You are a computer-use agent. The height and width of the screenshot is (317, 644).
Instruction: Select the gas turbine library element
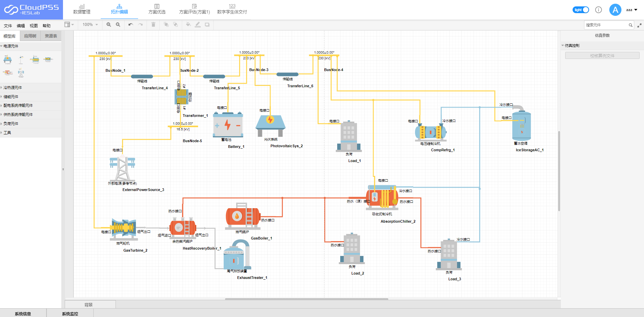[x=35, y=60]
